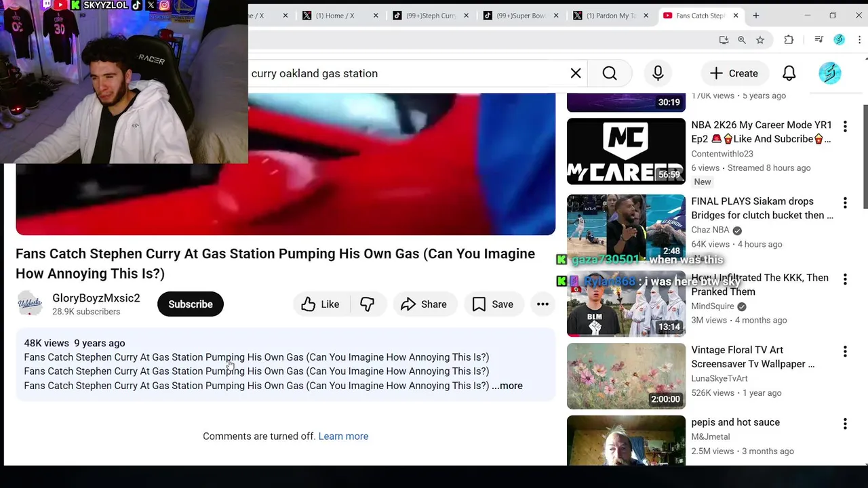Open the pepis and hot sauce video title
Image resolution: width=868 pixels, height=488 pixels.
coord(735,422)
